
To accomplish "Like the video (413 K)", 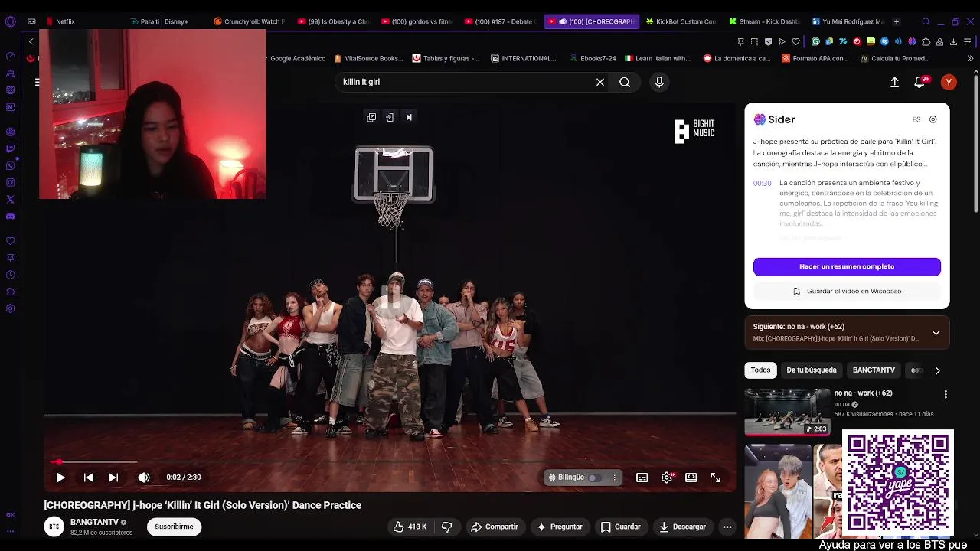I will tap(410, 527).
